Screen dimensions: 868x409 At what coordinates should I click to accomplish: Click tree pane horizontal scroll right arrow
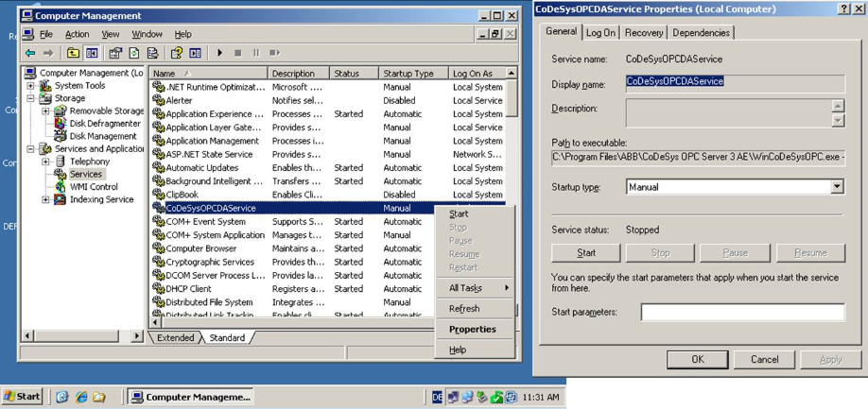(138, 335)
